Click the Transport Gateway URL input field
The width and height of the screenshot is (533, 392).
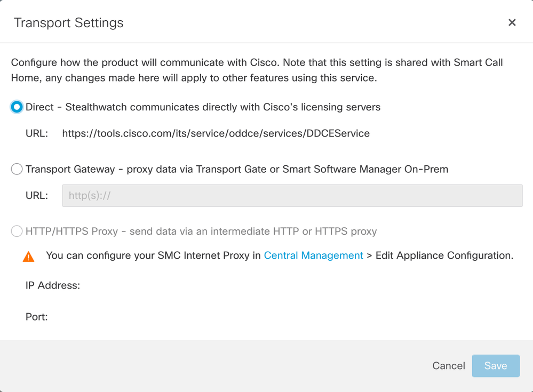(292, 196)
